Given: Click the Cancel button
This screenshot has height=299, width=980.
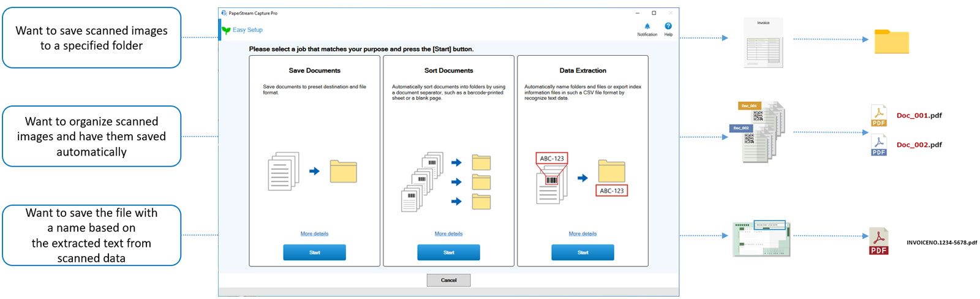Looking at the screenshot, I should click(x=448, y=280).
